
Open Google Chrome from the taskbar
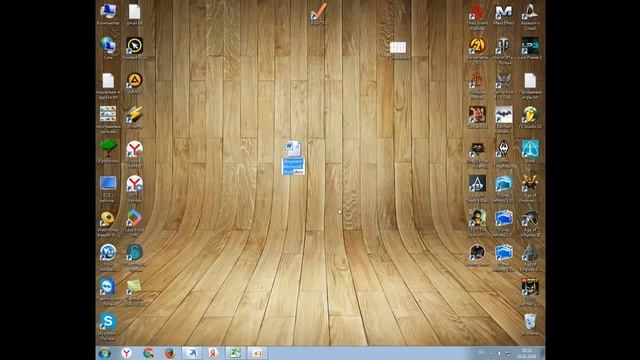[149, 353]
